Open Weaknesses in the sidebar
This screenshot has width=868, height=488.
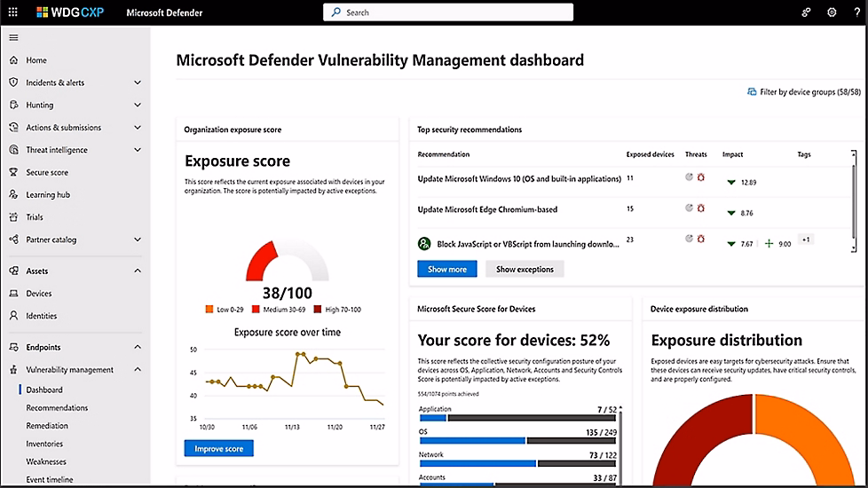46,461
